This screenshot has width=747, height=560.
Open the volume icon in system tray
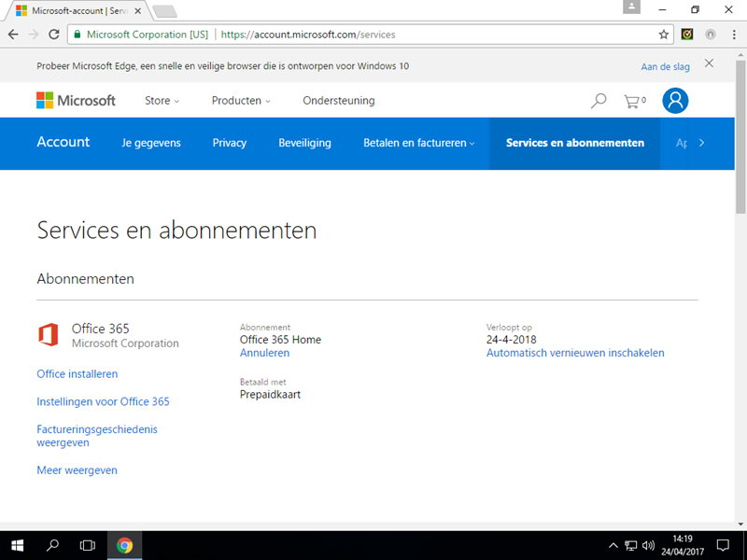click(x=648, y=546)
